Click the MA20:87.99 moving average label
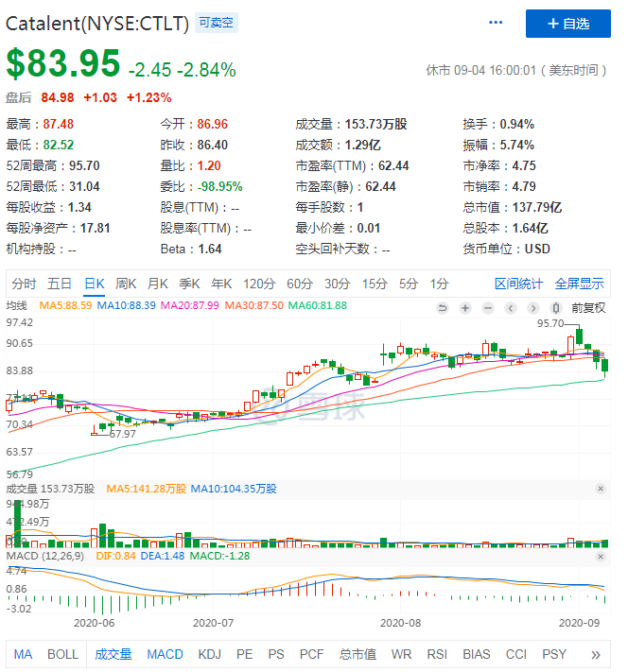The width and height of the screenshot is (628, 672). point(189,305)
